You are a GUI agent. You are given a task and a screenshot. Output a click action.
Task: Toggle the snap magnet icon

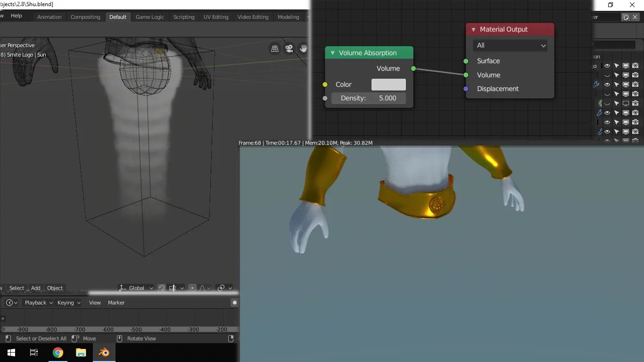click(x=162, y=288)
